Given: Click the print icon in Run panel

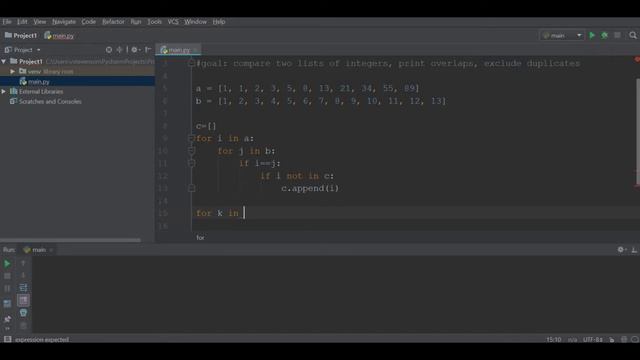Looking at the screenshot, I should [x=23, y=313].
